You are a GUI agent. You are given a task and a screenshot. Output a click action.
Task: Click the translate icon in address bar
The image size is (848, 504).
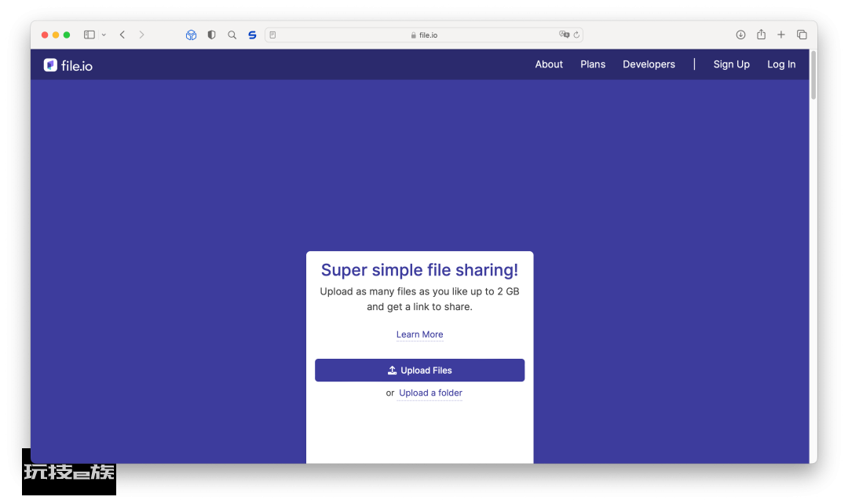564,34
